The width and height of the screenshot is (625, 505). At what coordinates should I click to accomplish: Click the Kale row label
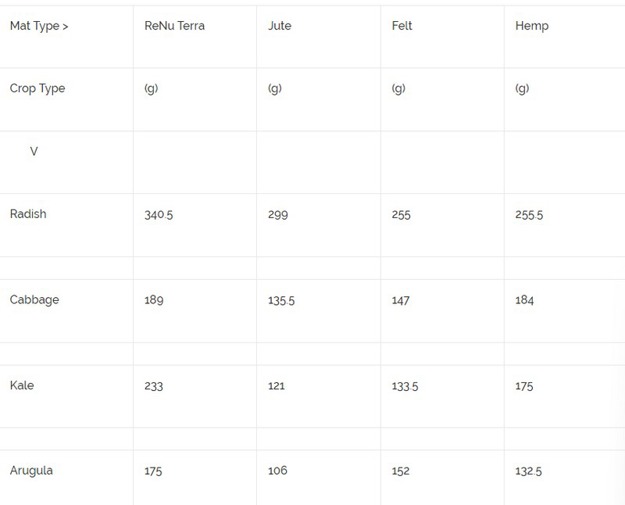pyautogui.click(x=22, y=385)
